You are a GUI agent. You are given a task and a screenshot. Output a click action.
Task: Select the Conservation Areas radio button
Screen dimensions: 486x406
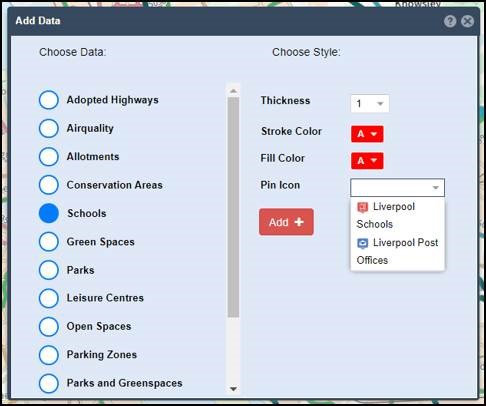coord(49,185)
